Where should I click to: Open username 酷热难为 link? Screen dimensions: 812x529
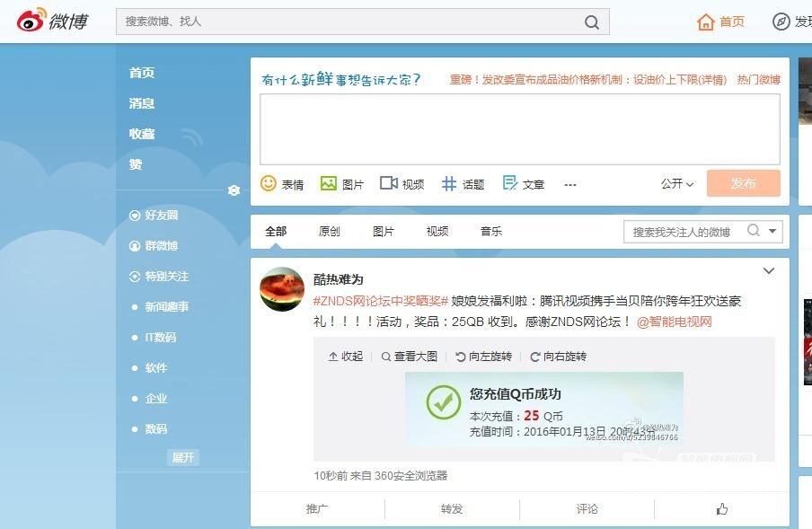pyautogui.click(x=338, y=279)
